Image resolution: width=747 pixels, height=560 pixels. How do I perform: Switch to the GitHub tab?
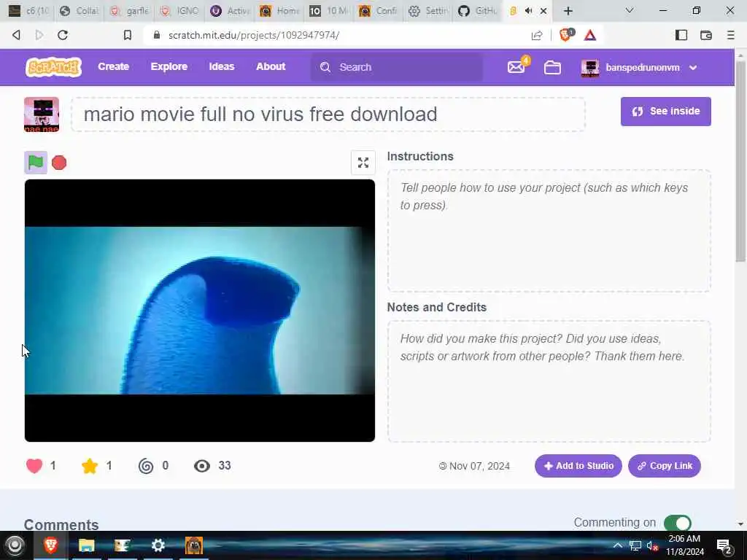click(477, 10)
